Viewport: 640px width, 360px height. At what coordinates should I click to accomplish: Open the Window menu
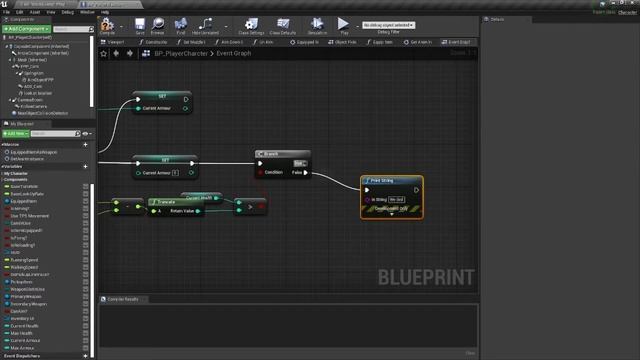pos(87,12)
